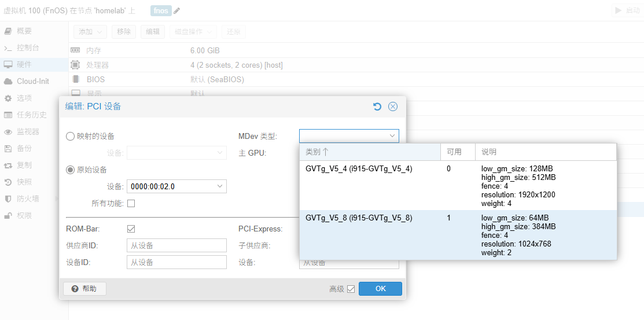644x320 pixels.
Task: Toggle the ROM-Bar checkbox
Action: [x=131, y=229]
